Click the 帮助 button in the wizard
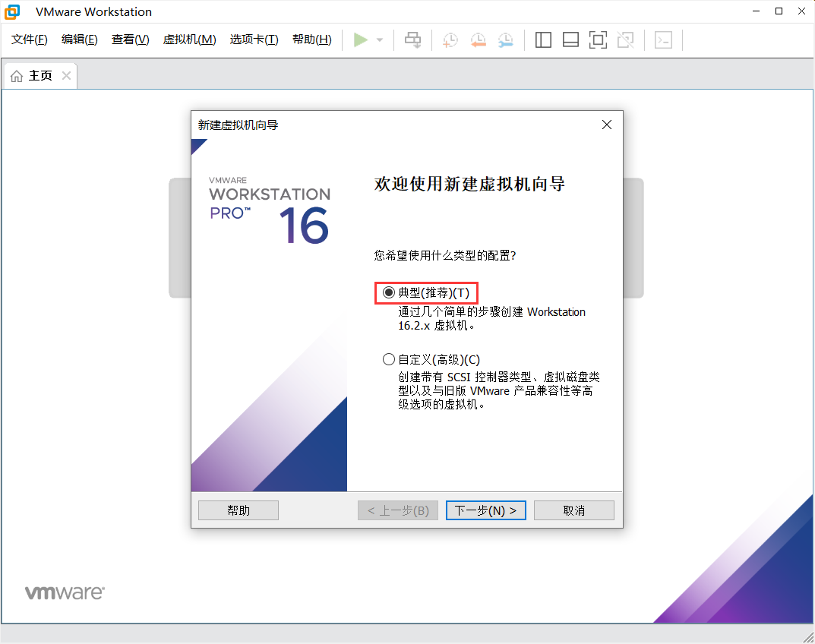 [x=238, y=510]
